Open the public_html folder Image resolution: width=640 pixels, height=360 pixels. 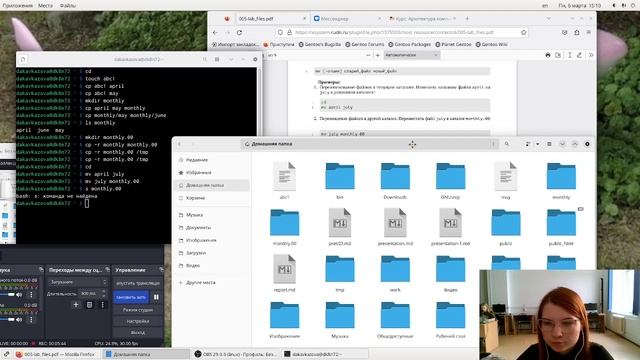click(561, 222)
